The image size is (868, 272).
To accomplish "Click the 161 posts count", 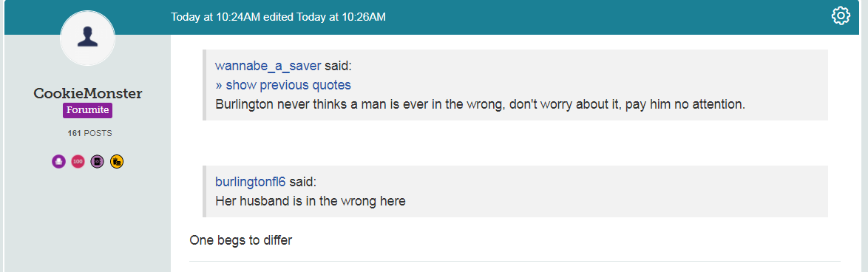I will (89, 133).
